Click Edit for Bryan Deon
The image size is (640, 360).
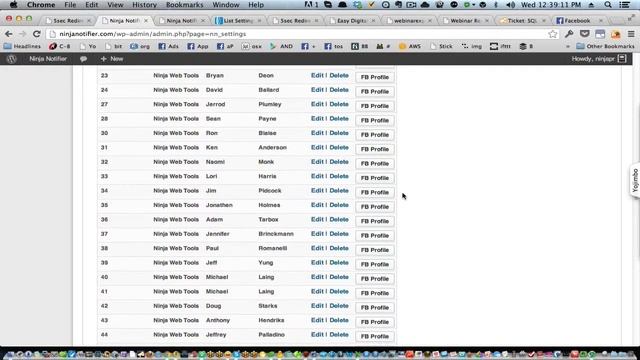[317, 76]
